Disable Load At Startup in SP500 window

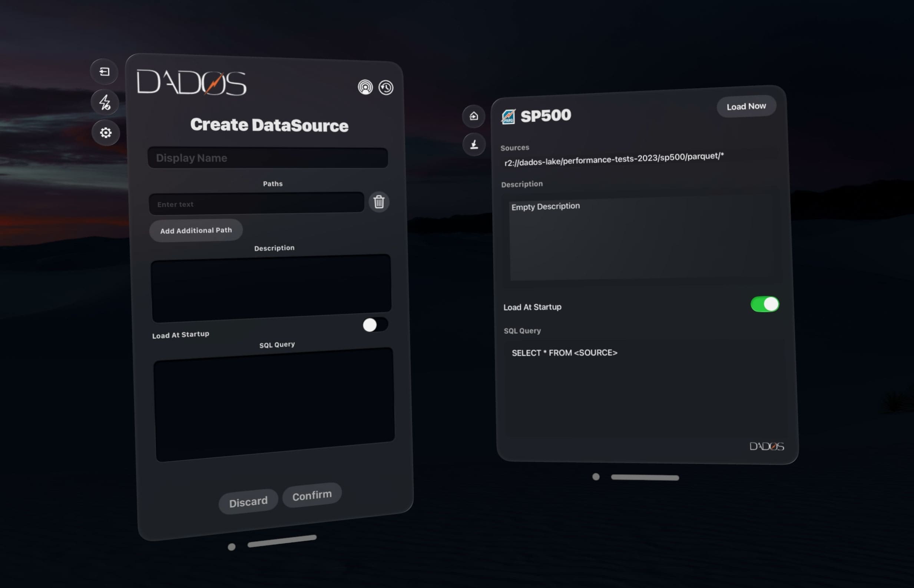765,304
